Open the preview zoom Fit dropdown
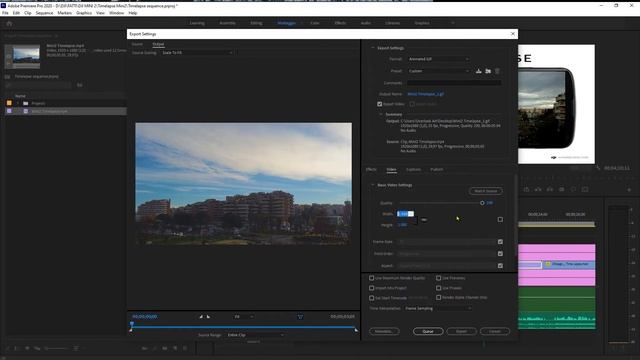Screen dimensions: 640x360 tap(244, 317)
